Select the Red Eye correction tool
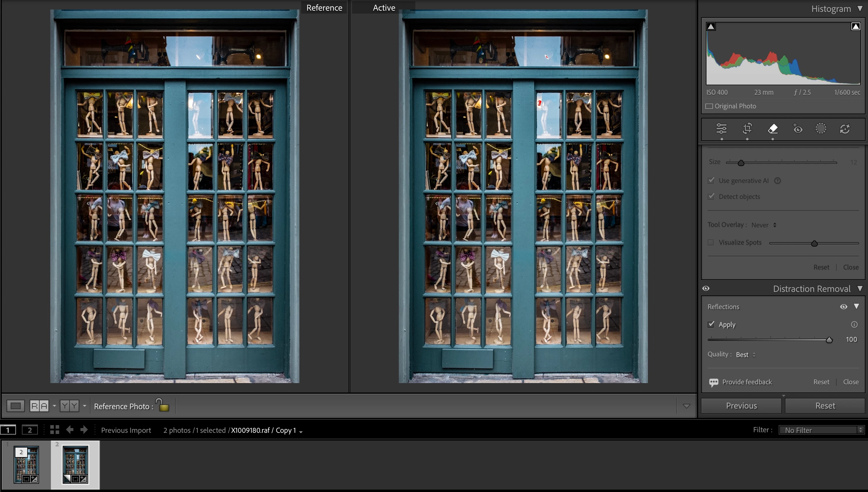 click(797, 129)
